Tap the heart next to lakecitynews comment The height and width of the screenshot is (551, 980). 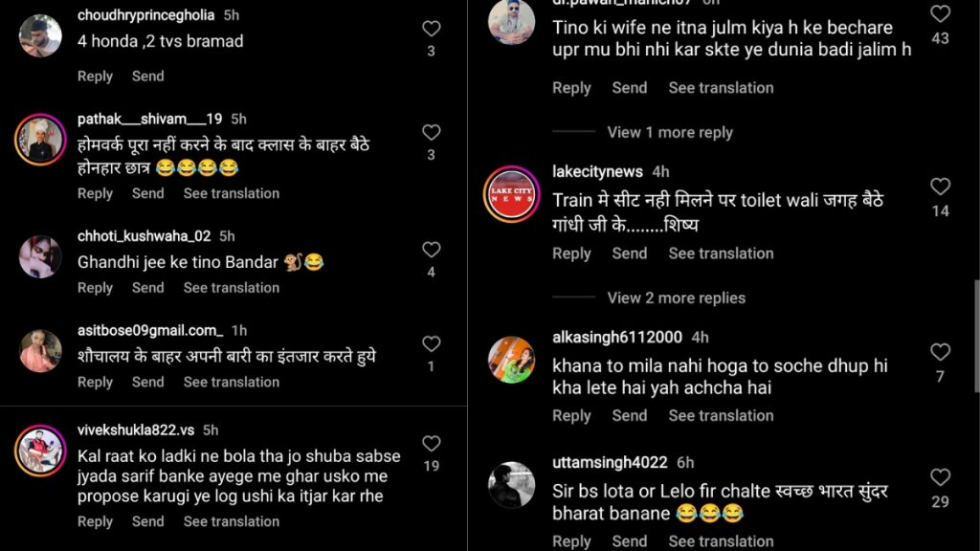pos(940,187)
